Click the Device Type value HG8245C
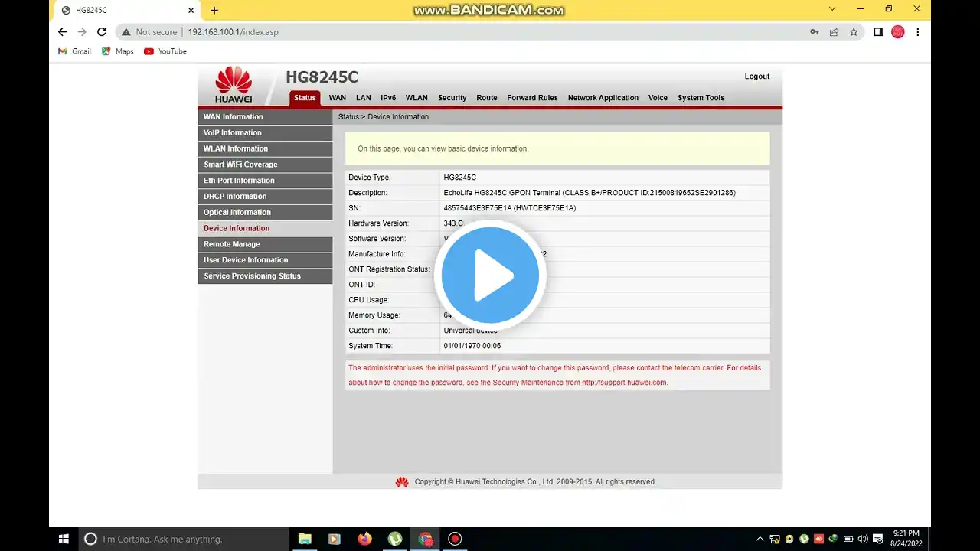This screenshot has height=551, width=980. point(459,178)
